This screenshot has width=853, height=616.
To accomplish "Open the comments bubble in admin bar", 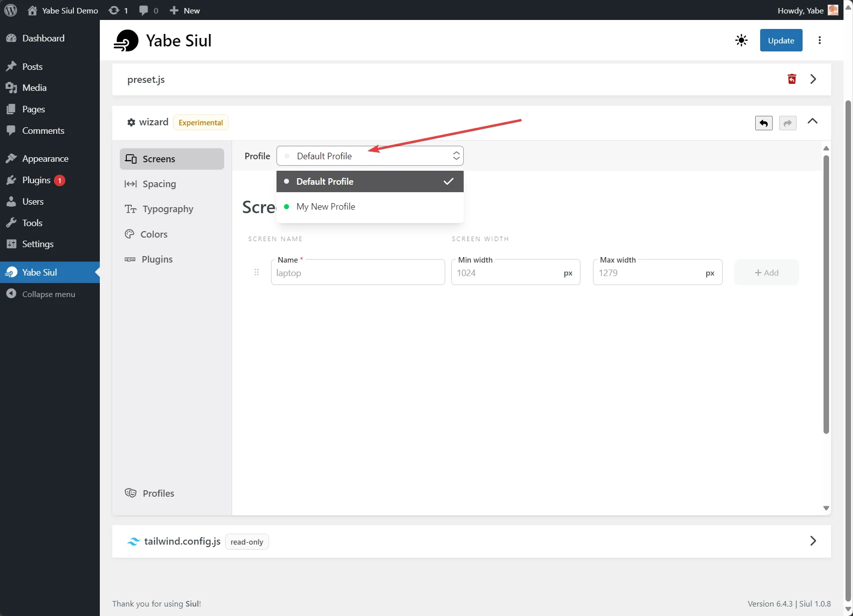I will pyautogui.click(x=148, y=10).
